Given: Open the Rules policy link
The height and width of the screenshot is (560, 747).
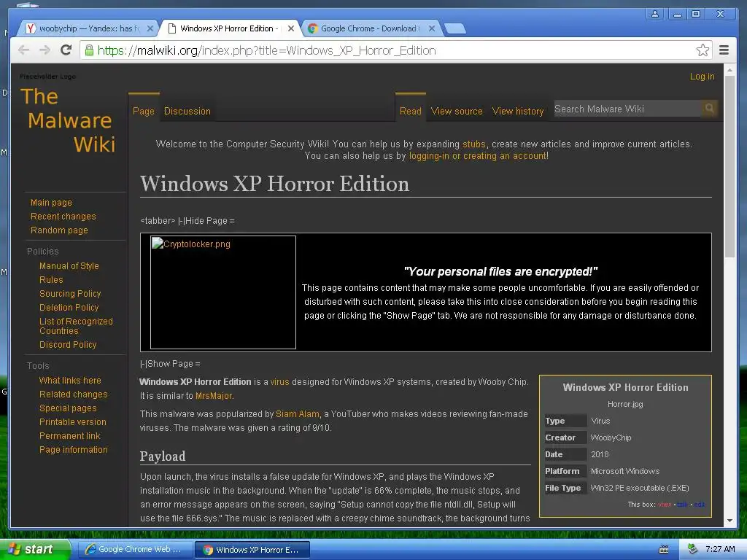Looking at the screenshot, I should (51, 279).
